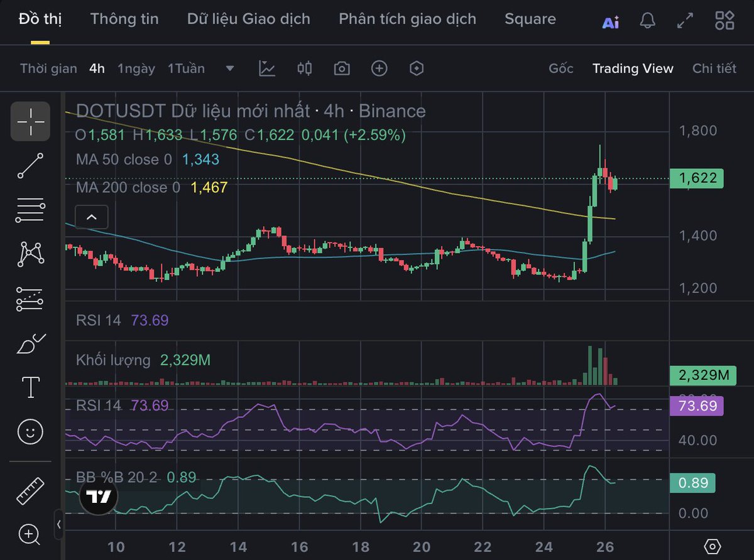Open more time intervals dropdown
754x560 pixels.
tap(230, 68)
